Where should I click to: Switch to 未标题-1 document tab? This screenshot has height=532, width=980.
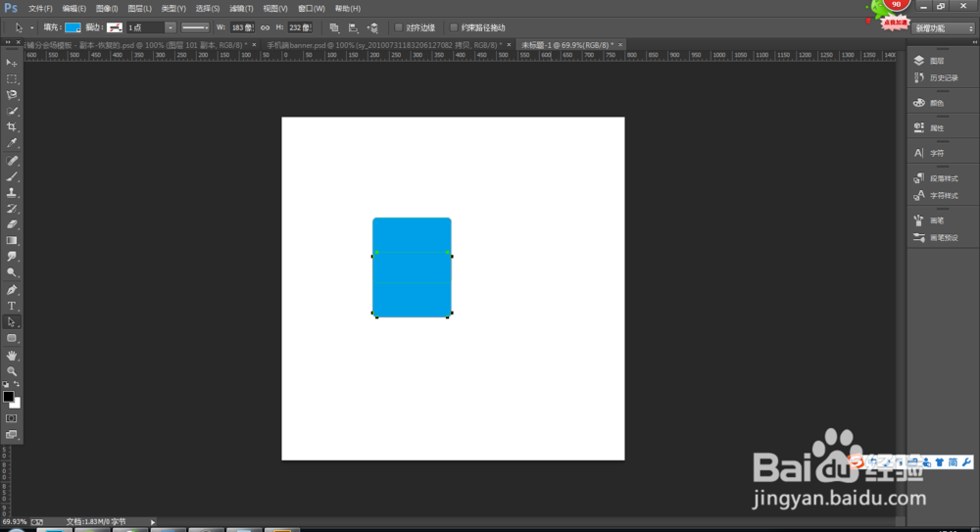(x=567, y=45)
